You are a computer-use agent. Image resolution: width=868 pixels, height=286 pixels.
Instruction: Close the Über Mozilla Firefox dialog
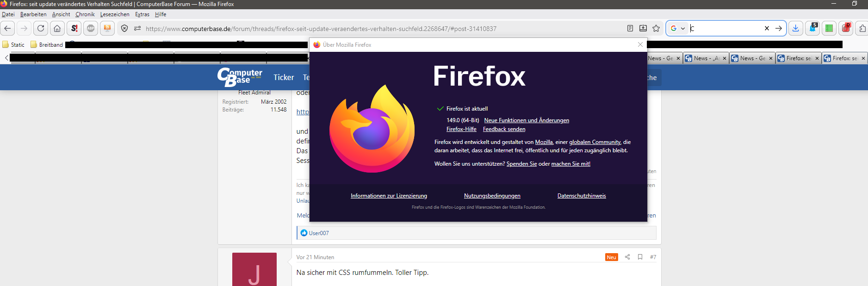click(x=640, y=44)
